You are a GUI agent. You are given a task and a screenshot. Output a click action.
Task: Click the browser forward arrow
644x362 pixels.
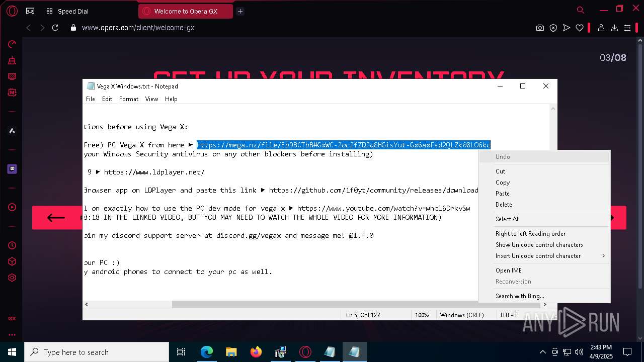pyautogui.click(x=42, y=28)
